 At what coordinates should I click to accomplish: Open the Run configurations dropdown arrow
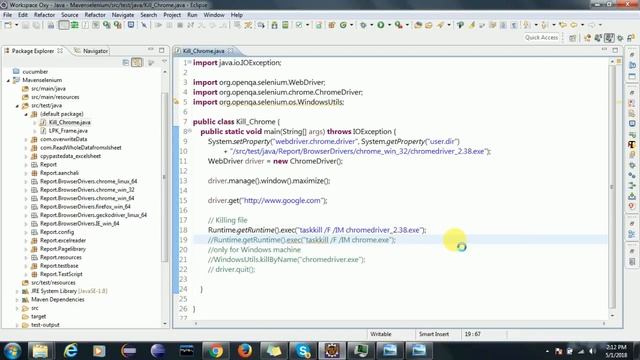click(389, 25)
